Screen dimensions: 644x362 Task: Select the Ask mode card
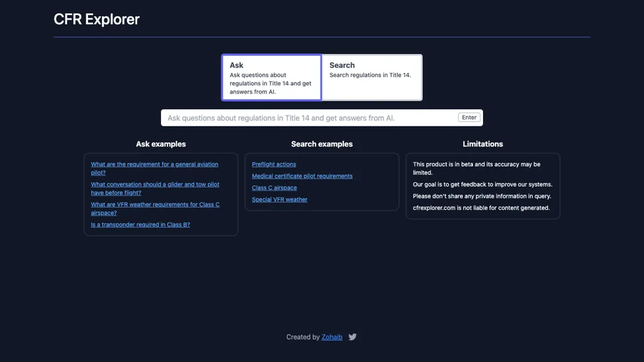click(272, 77)
